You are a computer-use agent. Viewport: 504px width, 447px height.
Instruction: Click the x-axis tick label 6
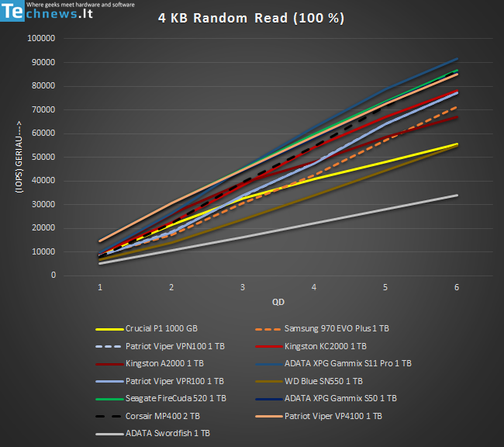click(x=457, y=287)
